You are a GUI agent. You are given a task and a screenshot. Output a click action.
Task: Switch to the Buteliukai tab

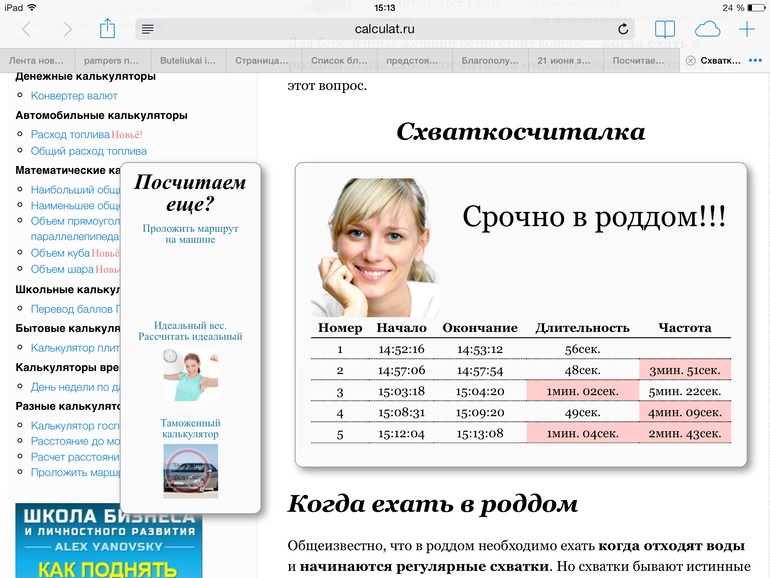pos(188,61)
